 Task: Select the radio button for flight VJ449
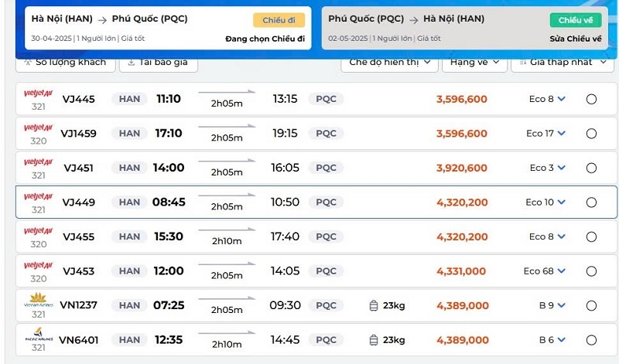click(591, 202)
